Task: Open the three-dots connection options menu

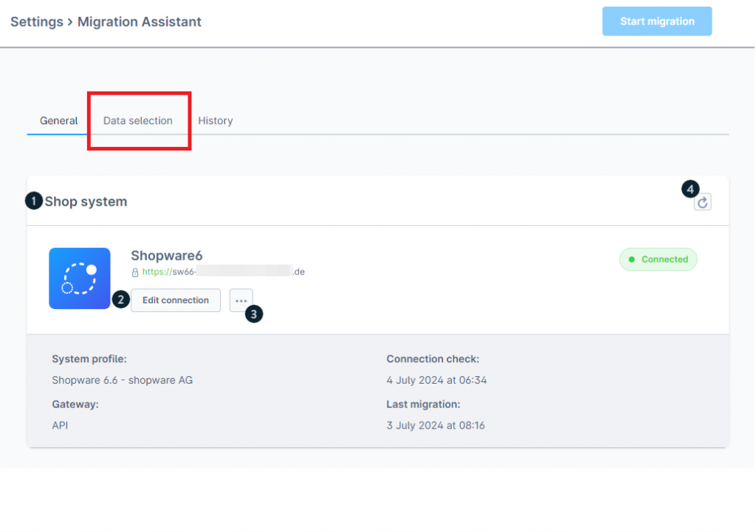Action: (241, 300)
